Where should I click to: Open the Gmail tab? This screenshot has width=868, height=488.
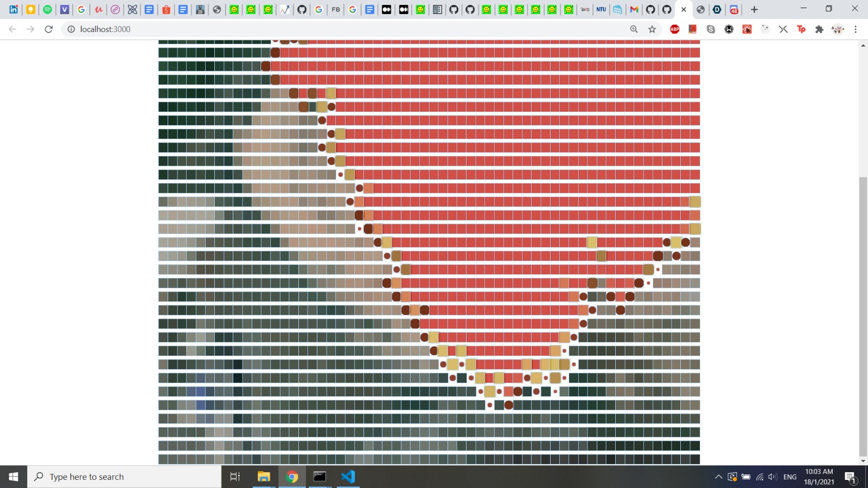(x=634, y=9)
